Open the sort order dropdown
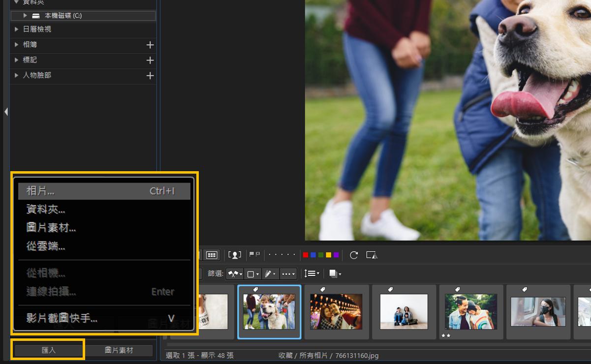Image resolution: width=591 pixels, height=364 pixels. [311, 273]
